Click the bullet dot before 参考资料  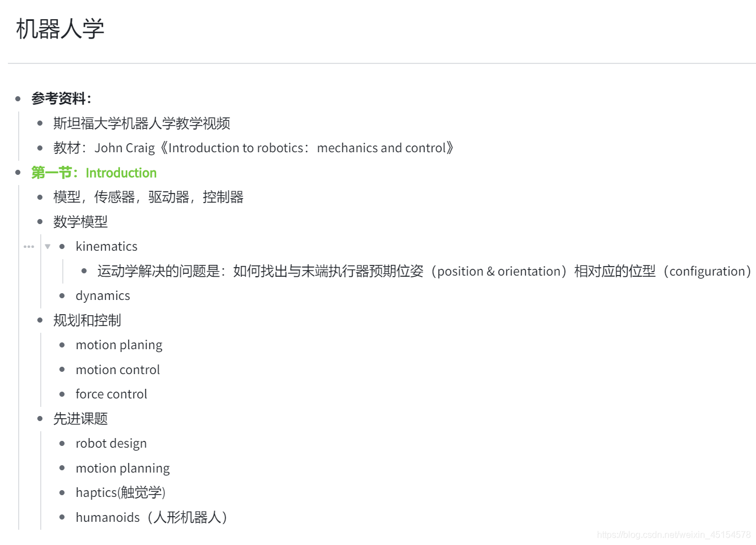[x=18, y=98]
